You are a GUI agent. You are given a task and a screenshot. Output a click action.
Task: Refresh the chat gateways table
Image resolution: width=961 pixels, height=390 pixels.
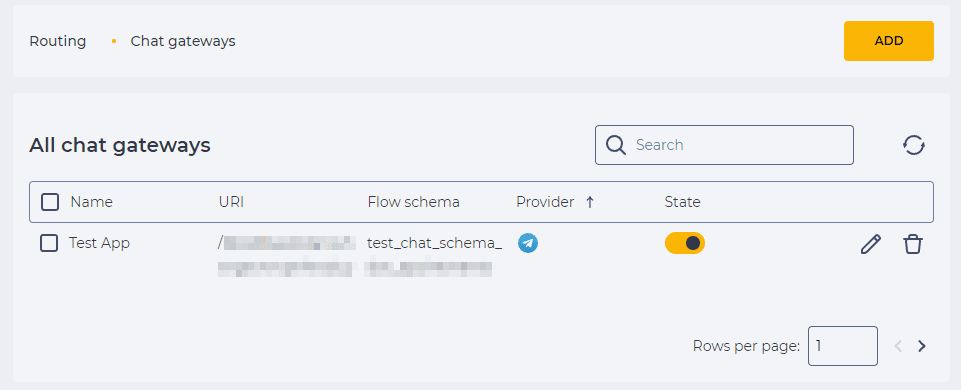pos(914,145)
